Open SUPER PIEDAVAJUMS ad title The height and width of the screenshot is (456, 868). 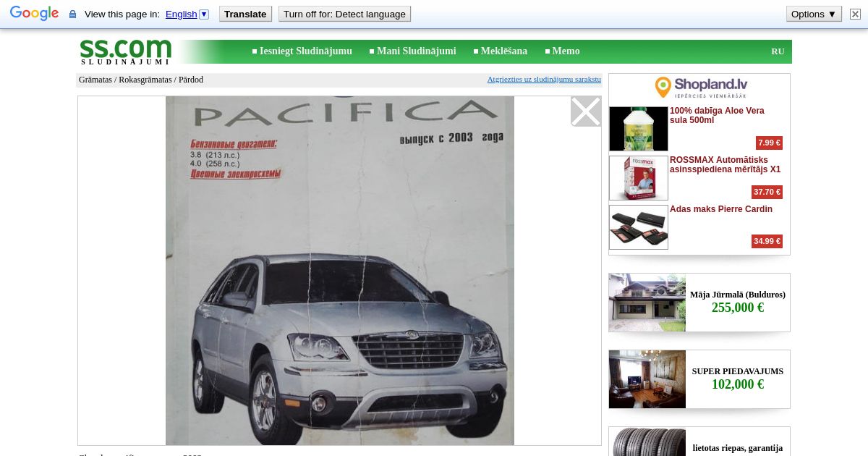(x=738, y=371)
